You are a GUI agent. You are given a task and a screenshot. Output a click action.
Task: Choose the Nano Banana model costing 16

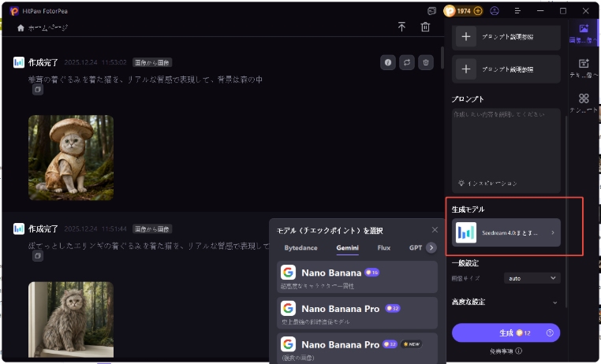357,277
